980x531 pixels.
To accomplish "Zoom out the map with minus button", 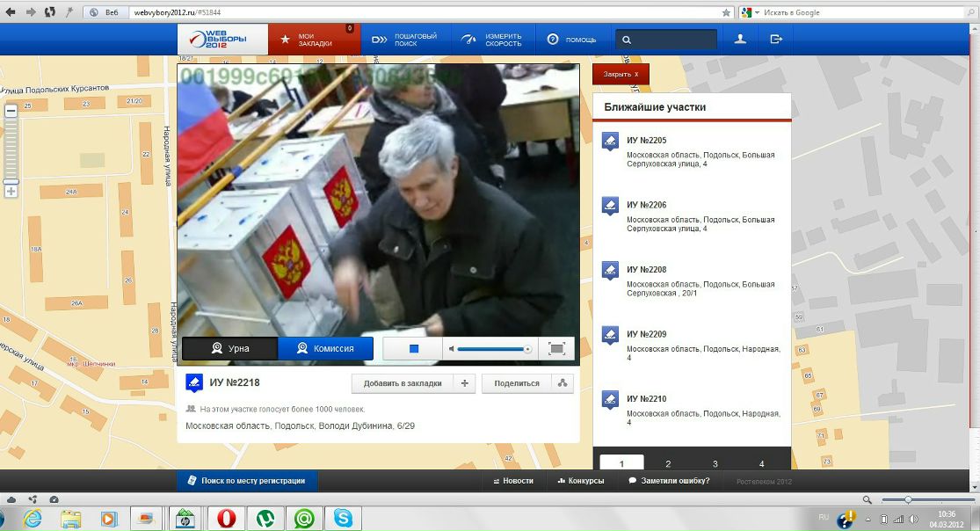I will click(x=11, y=111).
